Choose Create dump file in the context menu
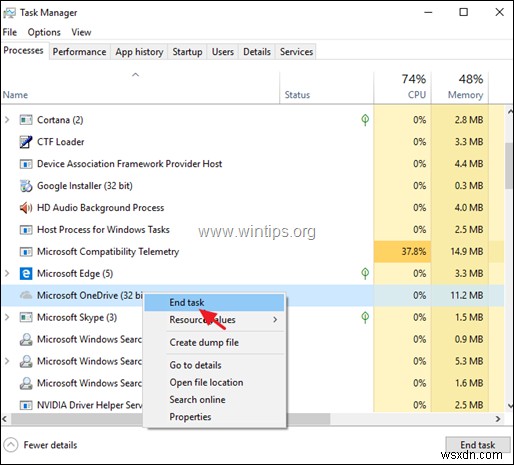Screen dimensions: 514x465 pyautogui.click(x=214, y=343)
